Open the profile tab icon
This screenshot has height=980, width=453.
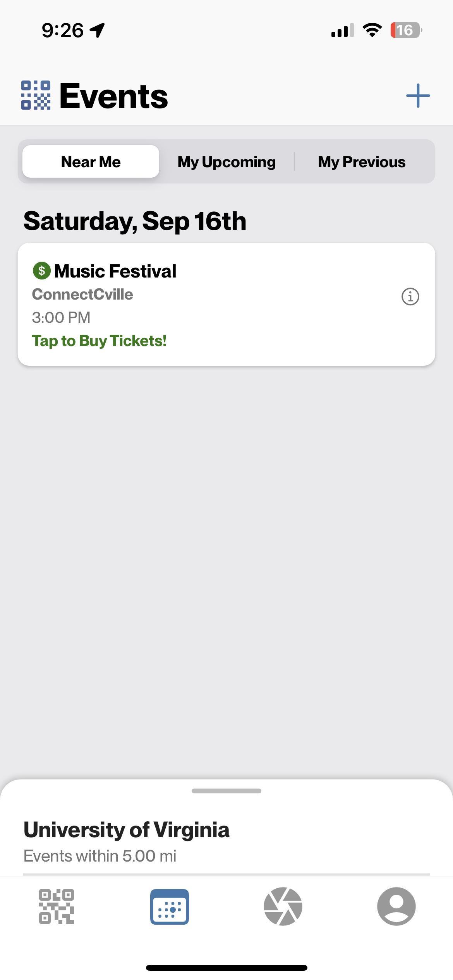point(396,906)
